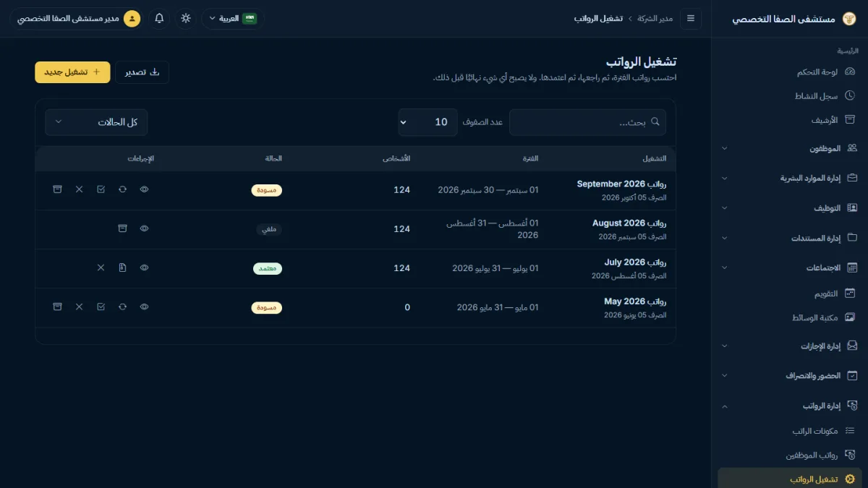Collapse the إدارة الرواتب sidebar section
The width and height of the screenshot is (868, 488).
click(790, 406)
